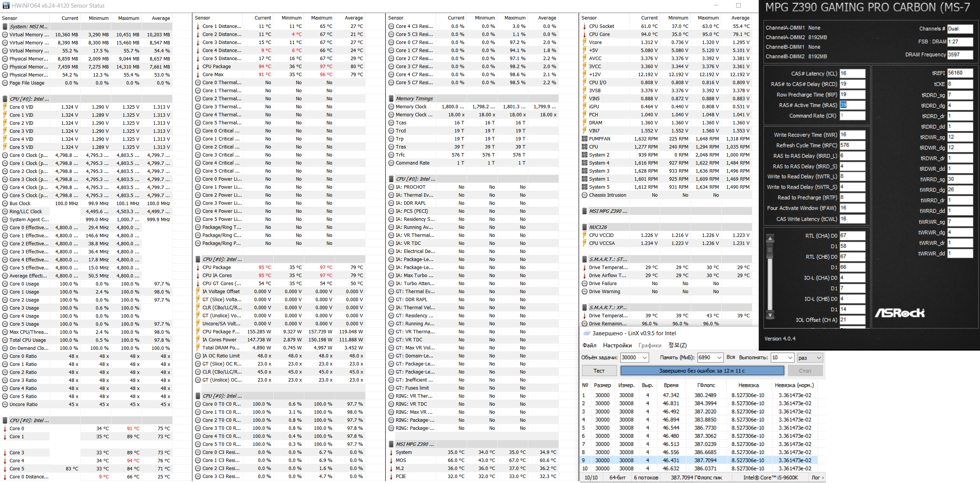Click thermometer icon beside Drive Airflow Temperature
The width and height of the screenshot is (980, 483).
[584, 276]
